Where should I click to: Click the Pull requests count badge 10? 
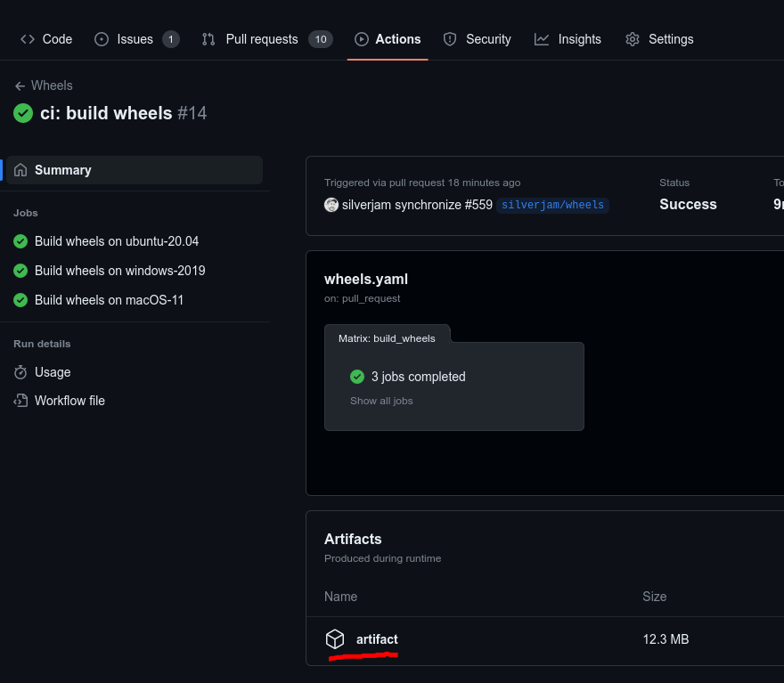[321, 39]
